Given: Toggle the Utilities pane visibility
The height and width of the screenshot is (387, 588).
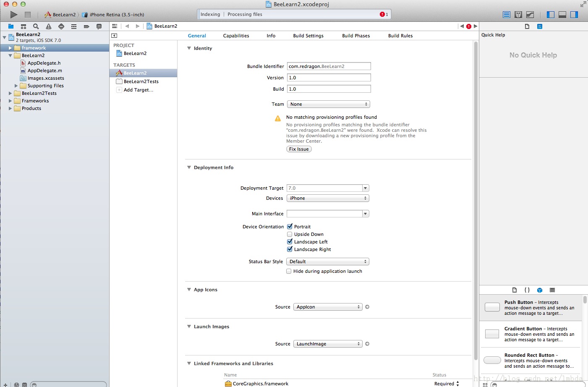Looking at the screenshot, I should pos(574,15).
